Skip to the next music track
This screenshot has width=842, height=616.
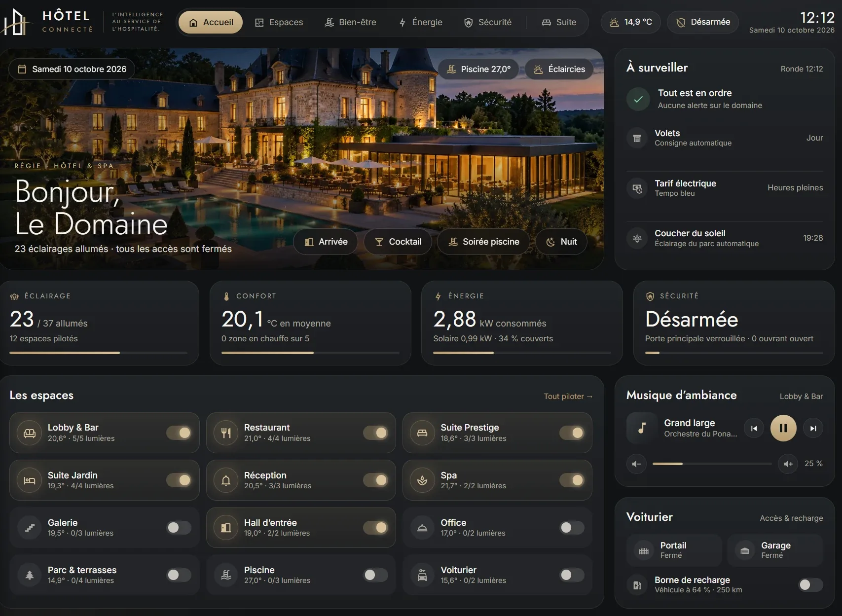point(813,428)
